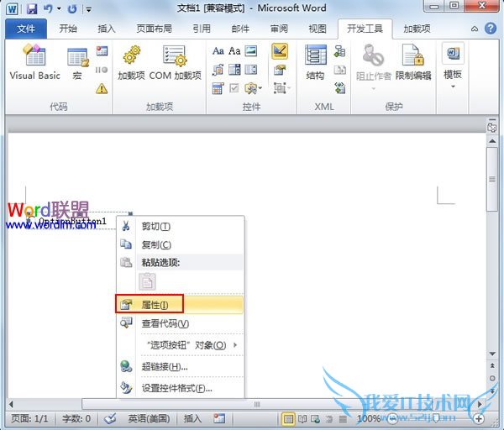Switch to the 引用 tab

pos(202,29)
